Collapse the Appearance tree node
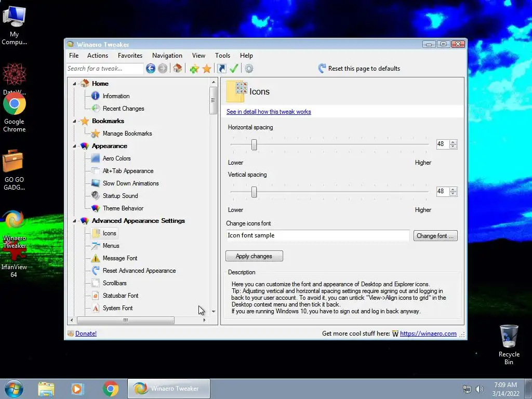 [x=74, y=146]
